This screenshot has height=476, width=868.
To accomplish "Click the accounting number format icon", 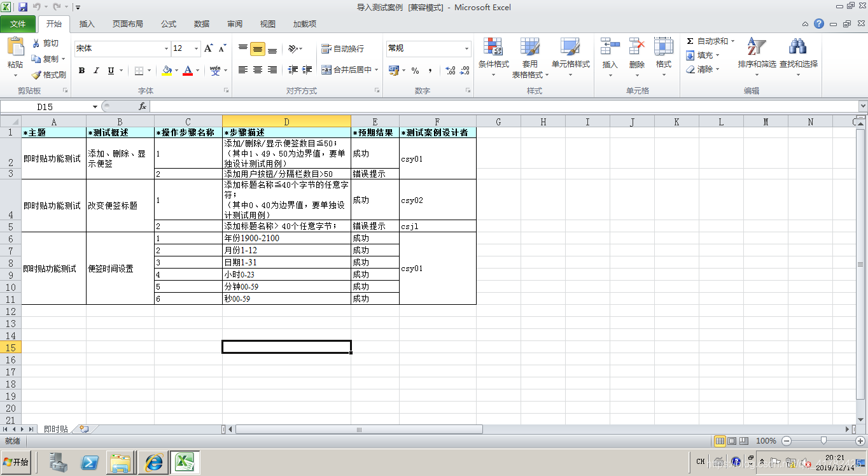I will pyautogui.click(x=394, y=71).
